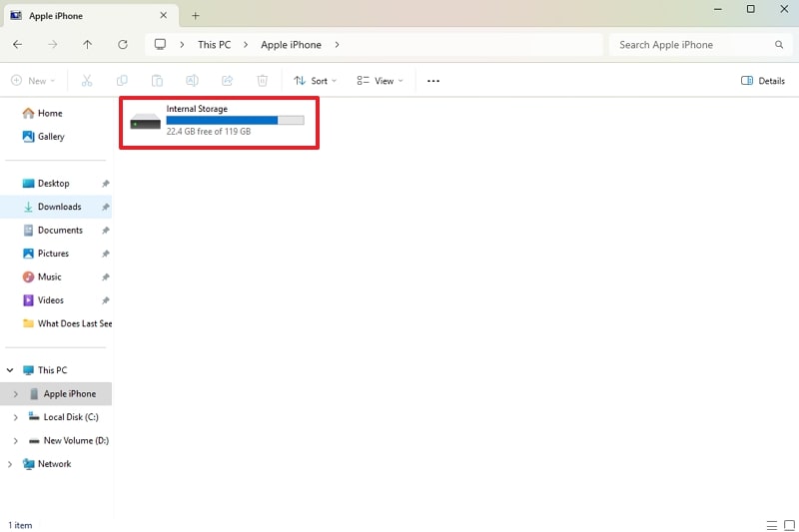Unpin Downloads using its pin icon

coord(106,207)
